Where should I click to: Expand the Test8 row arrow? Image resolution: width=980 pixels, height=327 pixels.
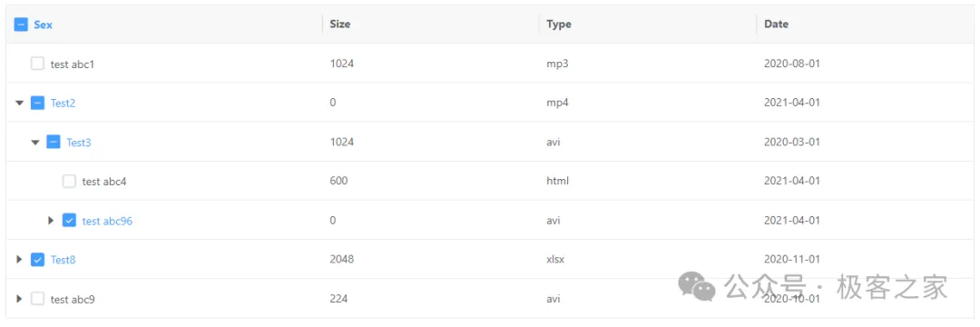click(x=19, y=260)
